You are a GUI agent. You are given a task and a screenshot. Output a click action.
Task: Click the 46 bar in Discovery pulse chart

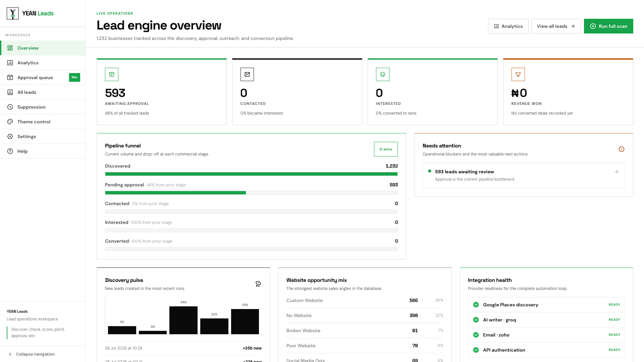[153, 333]
